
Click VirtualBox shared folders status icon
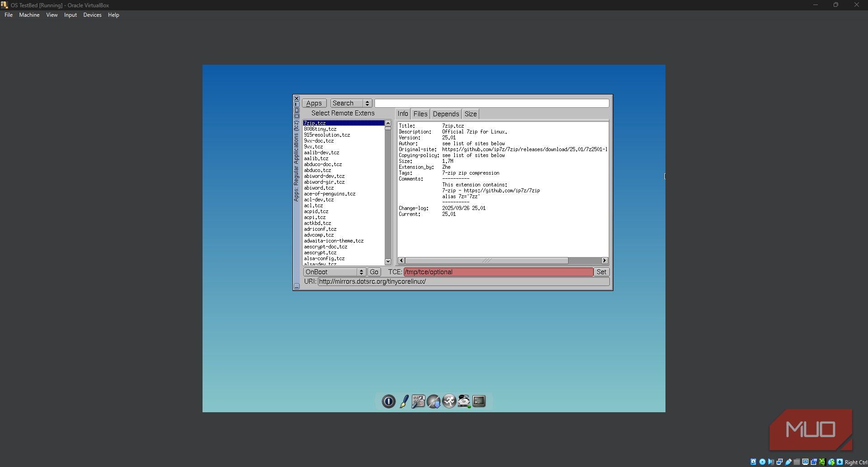point(797,462)
